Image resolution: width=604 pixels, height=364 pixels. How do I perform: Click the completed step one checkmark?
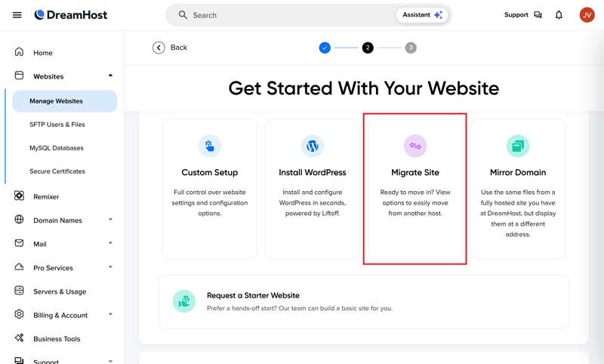325,48
